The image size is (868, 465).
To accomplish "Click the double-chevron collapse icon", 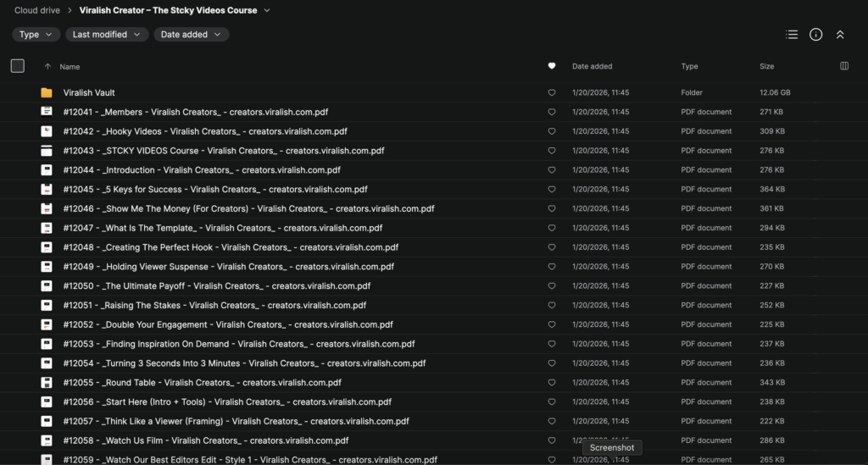I will click(x=840, y=34).
